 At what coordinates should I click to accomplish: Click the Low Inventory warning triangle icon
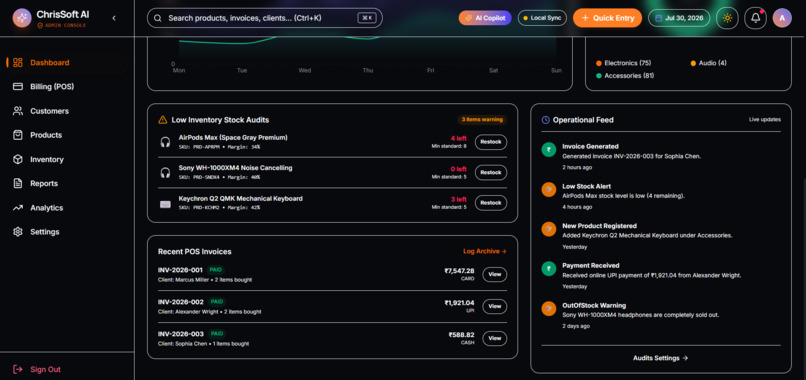pos(162,120)
